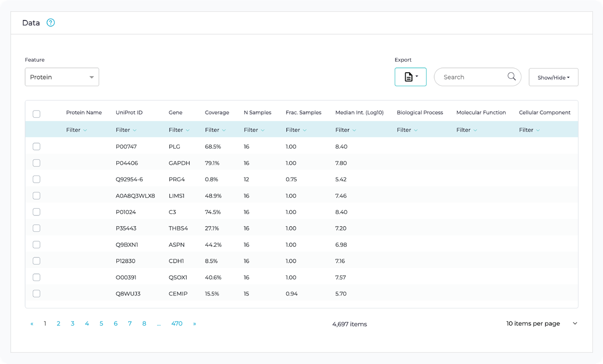The height and width of the screenshot is (364, 603).
Task: Click UniProt ID P04406
Action: click(127, 163)
